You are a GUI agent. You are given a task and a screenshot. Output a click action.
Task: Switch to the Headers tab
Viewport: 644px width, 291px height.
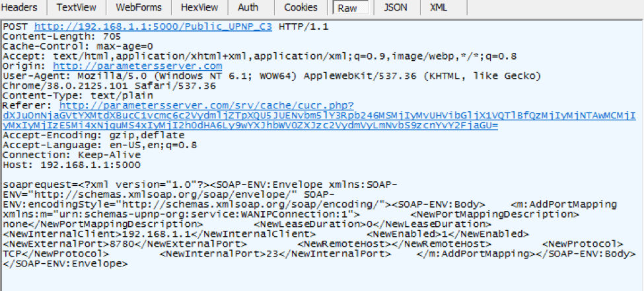[24, 8]
